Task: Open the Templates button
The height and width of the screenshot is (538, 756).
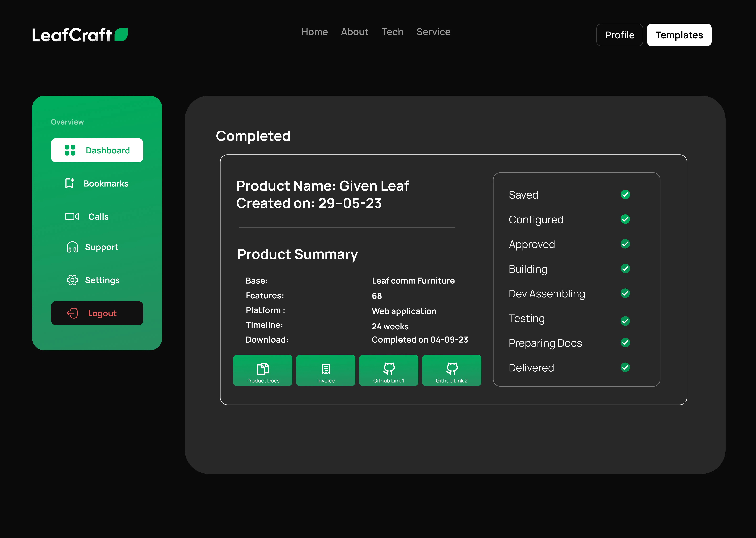Action: coord(679,35)
